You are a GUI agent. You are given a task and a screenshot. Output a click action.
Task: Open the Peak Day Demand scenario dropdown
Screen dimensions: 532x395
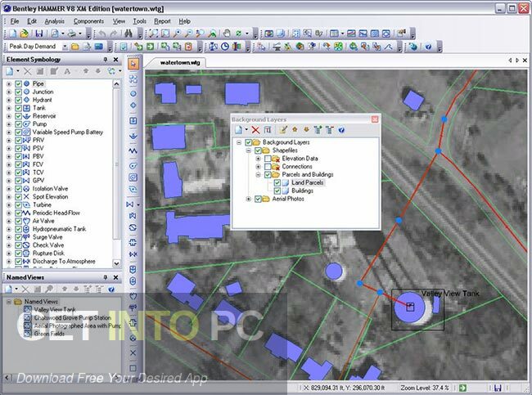coord(65,47)
